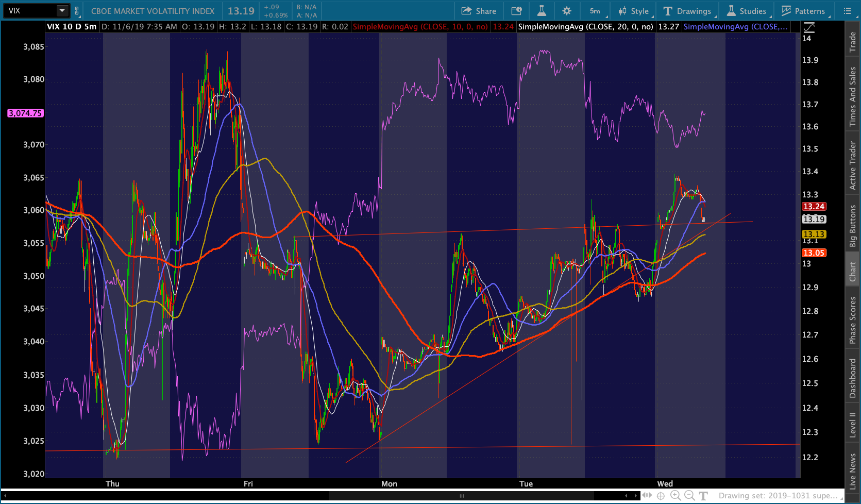Open the Drawings menu
861x504 pixels.
click(x=687, y=11)
